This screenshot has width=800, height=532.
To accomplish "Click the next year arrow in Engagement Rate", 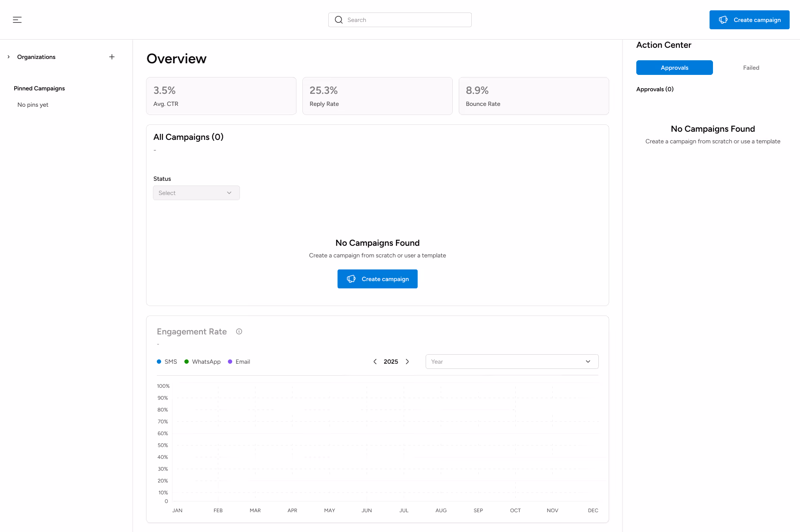I will 408,362.
